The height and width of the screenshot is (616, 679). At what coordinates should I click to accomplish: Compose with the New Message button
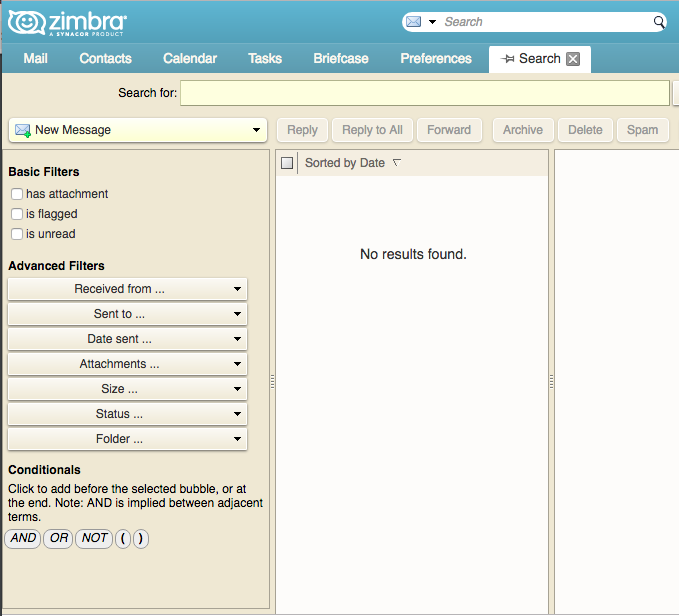[138, 130]
